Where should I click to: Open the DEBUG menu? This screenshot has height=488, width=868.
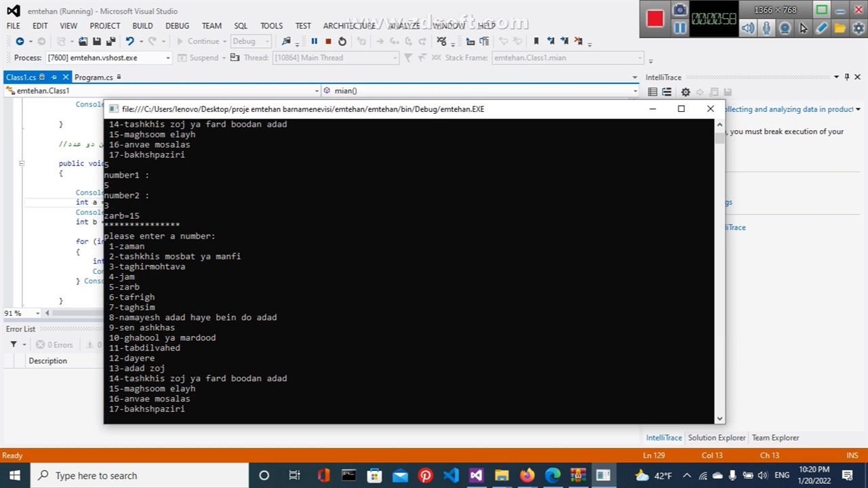point(177,26)
